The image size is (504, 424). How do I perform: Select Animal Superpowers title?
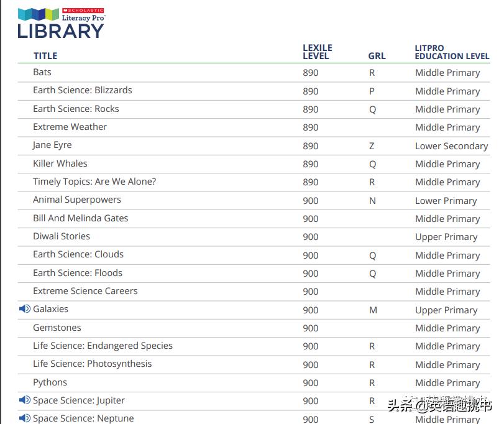click(x=77, y=200)
